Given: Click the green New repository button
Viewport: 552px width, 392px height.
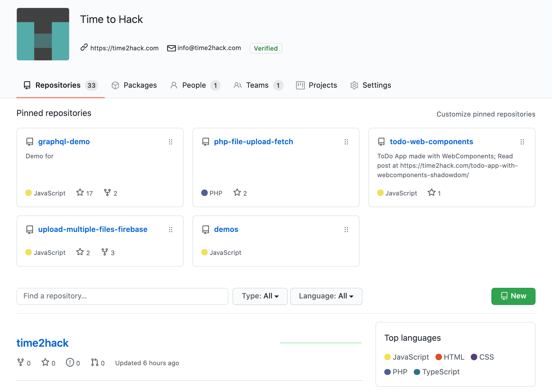Looking at the screenshot, I should pyautogui.click(x=513, y=296).
